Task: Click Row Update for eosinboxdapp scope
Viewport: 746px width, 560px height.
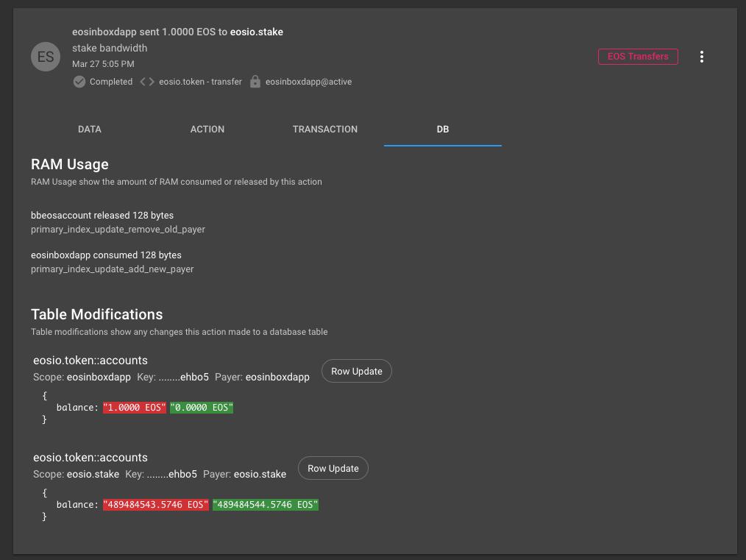Action: coord(357,371)
